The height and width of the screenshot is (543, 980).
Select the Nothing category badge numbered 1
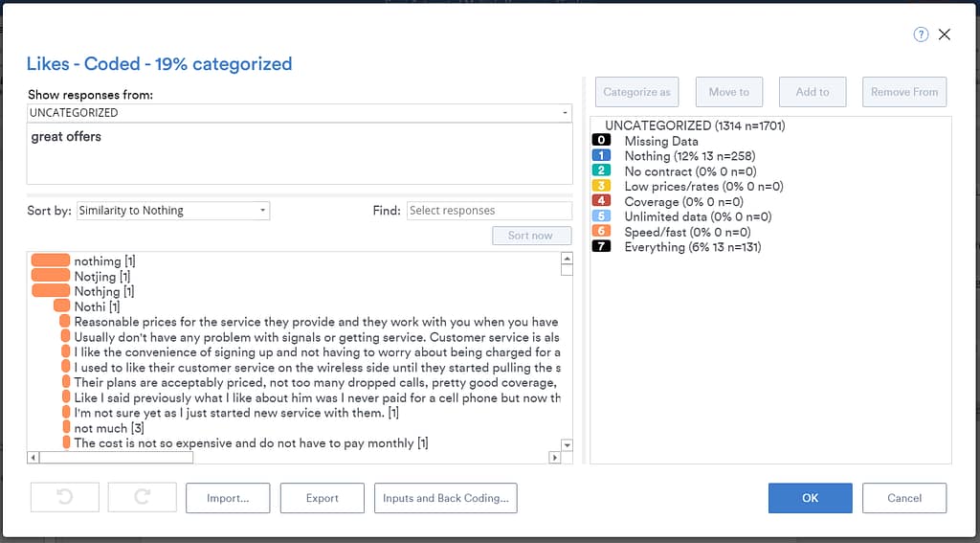click(602, 156)
